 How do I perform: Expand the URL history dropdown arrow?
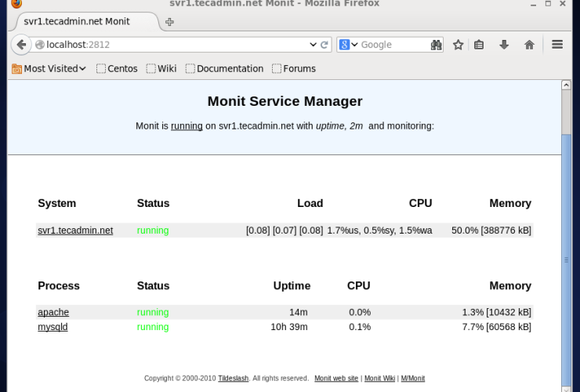click(313, 45)
